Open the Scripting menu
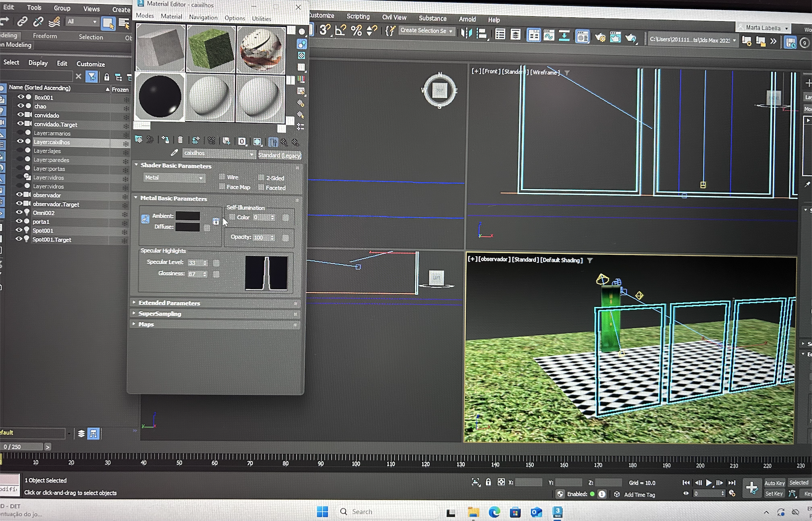 tap(358, 17)
